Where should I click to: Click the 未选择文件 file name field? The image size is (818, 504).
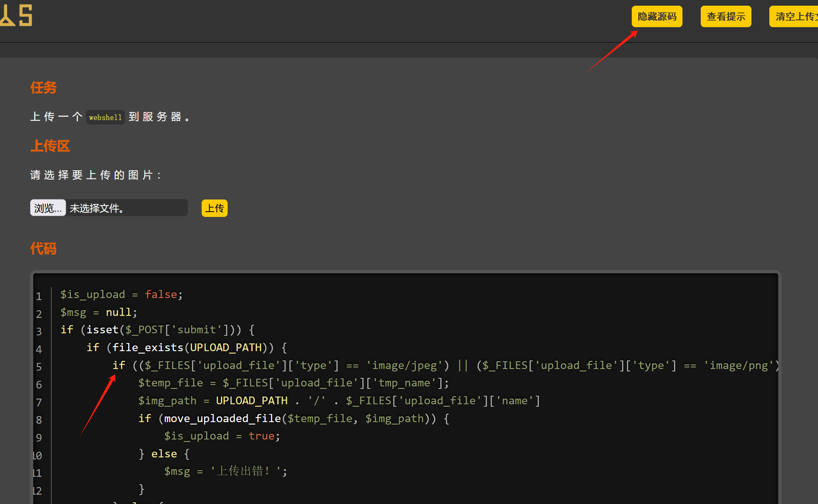(x=127, y=208)
